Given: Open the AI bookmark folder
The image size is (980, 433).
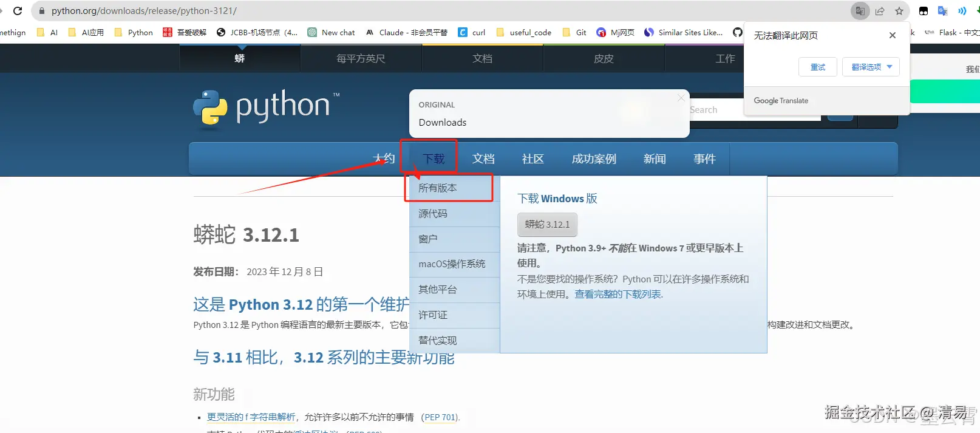Looking at the screenshot, I should point(47,33).
